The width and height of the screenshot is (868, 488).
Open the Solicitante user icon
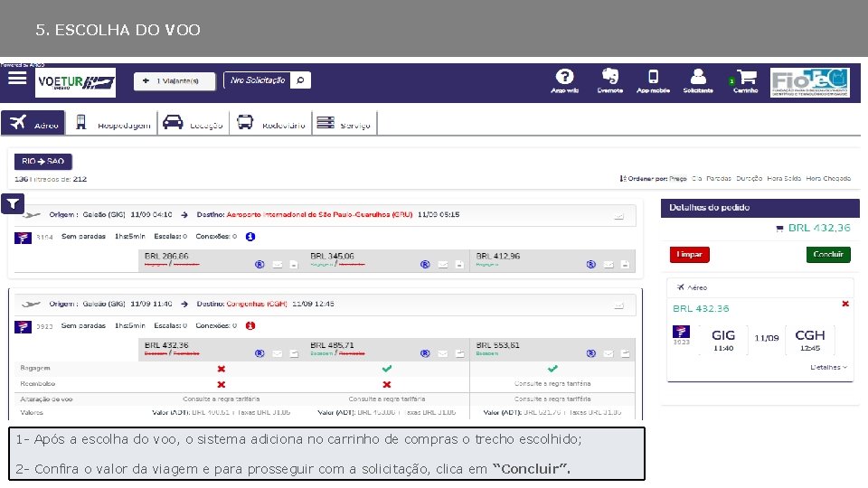pyautogui.click(x=698, y=80)
